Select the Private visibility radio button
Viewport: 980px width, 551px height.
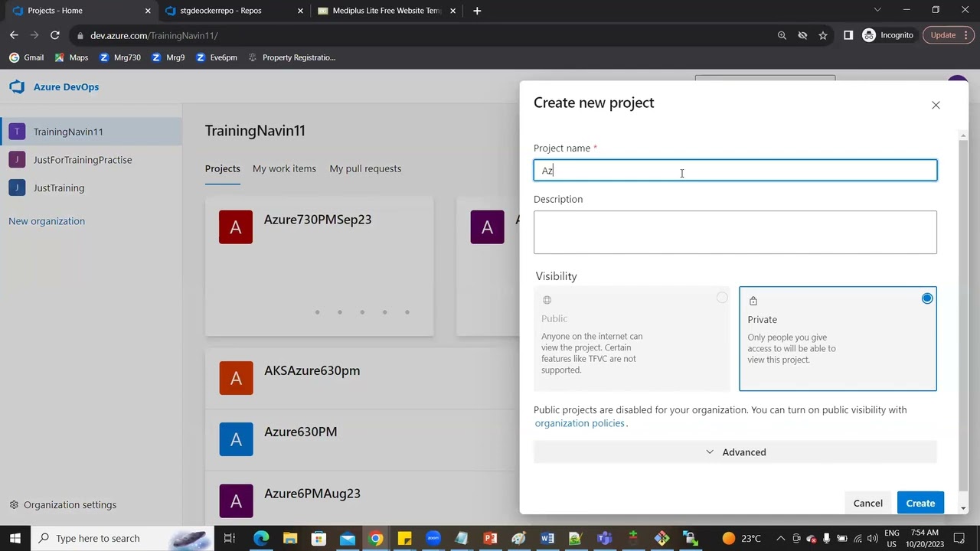[x=927, y=298]
